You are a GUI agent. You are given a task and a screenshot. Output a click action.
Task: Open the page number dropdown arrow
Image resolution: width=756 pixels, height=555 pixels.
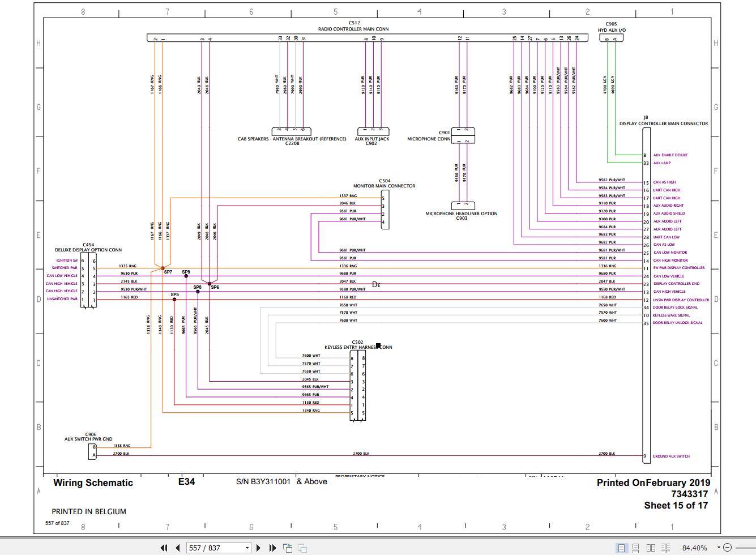[247, 548]
